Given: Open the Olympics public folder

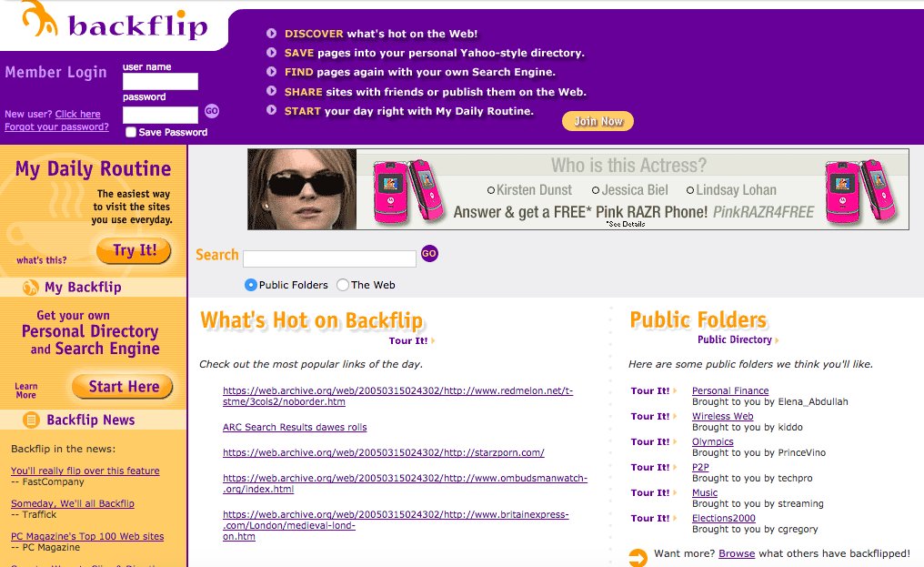Looking at the screenshot, I should coord(712,441).
